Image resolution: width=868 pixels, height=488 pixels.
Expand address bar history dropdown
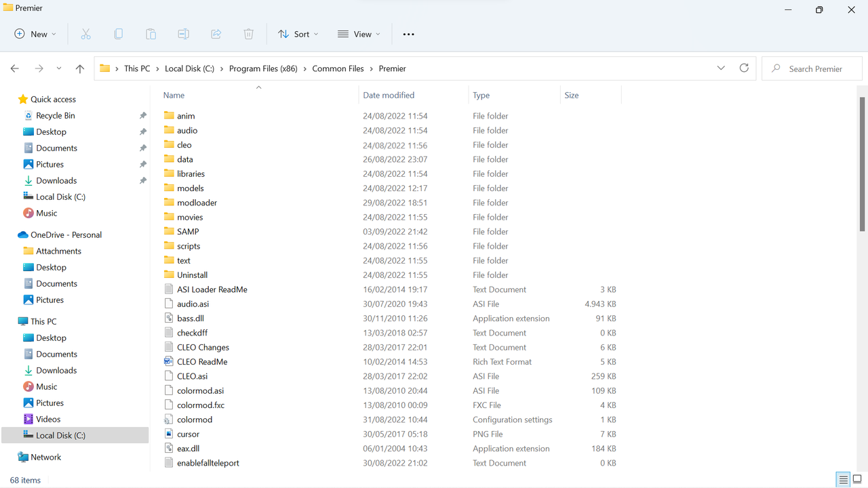721,68
